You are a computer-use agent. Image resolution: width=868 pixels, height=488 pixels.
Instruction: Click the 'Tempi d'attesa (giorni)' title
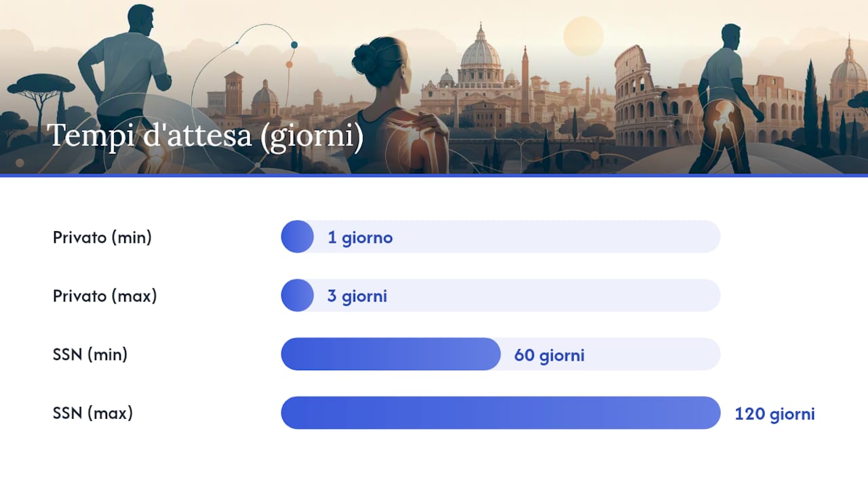point(205,136)
